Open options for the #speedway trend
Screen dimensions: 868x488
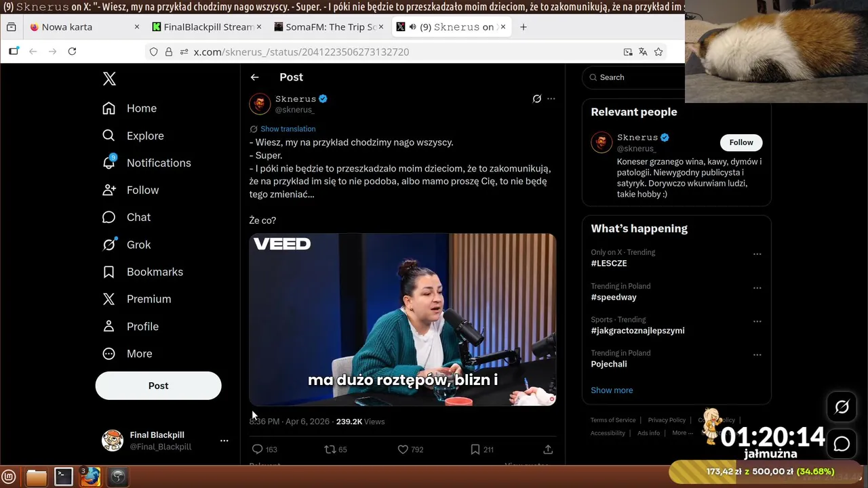click(x=757, y=287)
